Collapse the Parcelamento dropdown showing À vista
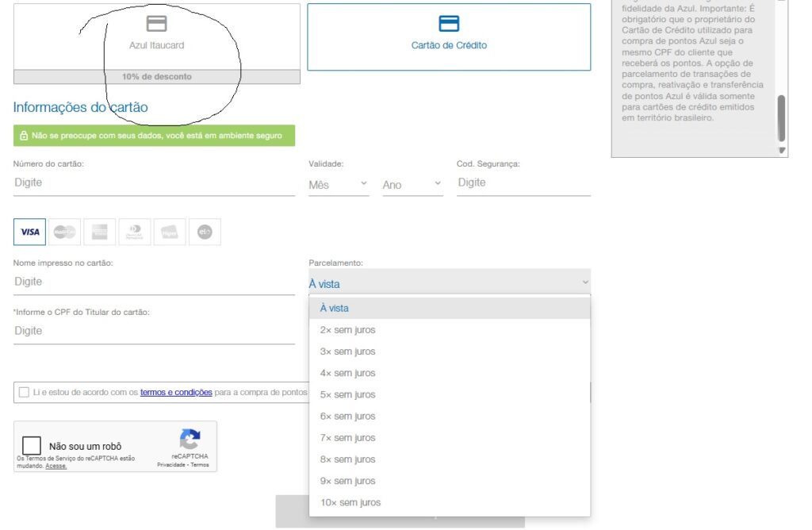 tap(449, 282)
